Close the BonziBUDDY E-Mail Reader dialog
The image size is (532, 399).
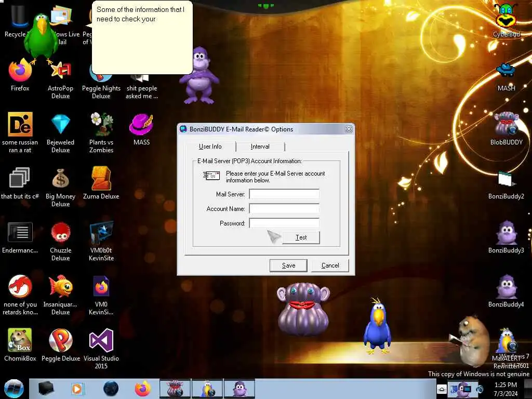coord(349,129)
